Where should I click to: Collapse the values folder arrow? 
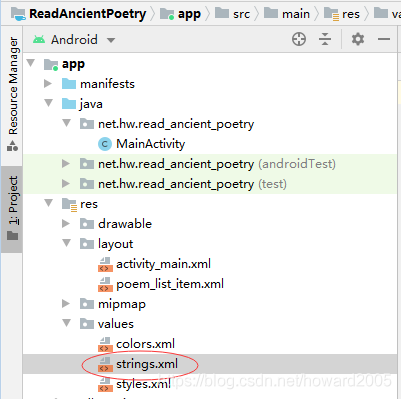pyautogui.click(x=67, y=323)
